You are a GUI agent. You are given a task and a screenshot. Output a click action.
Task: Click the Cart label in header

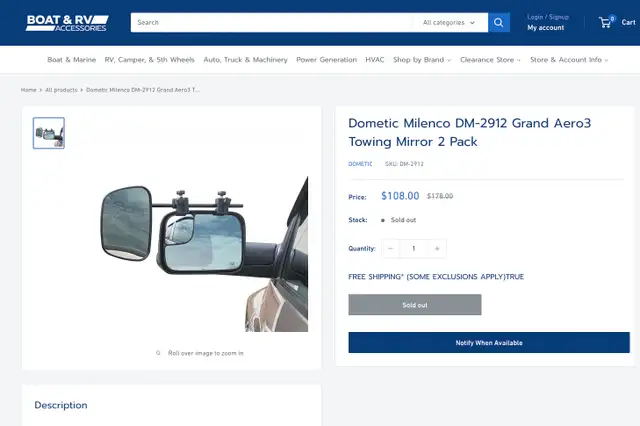point(628,22)
